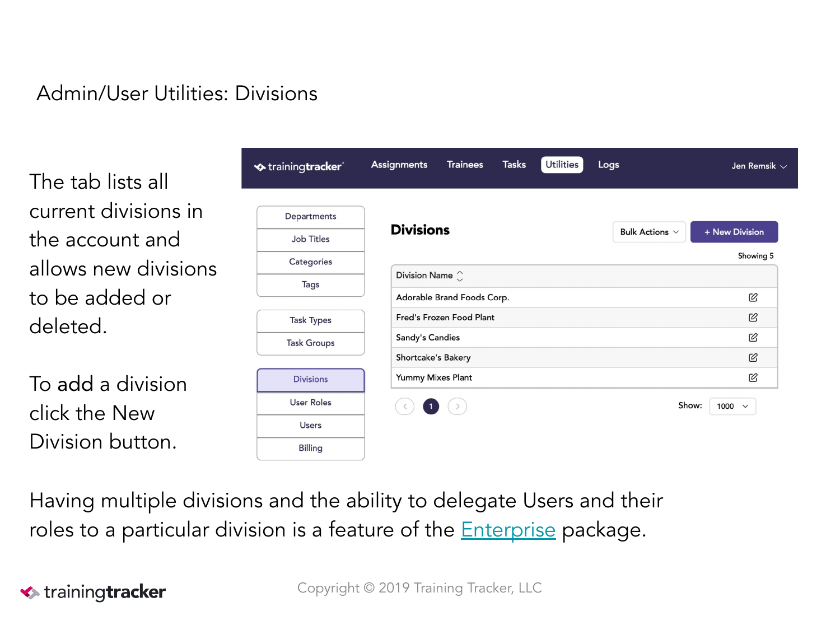The height and width of the screenshot is (630, 840).
Task: Open the Bulk Actions dropdown
Action: (x=649, y=232)
